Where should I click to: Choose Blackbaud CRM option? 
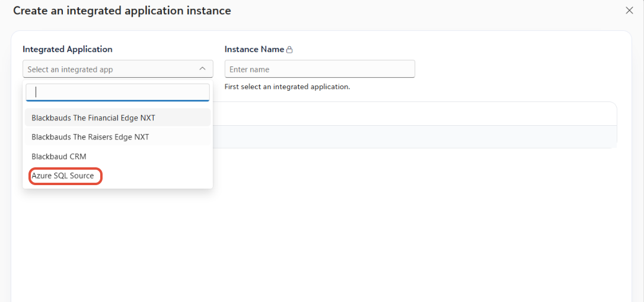(x=118, y=156)
